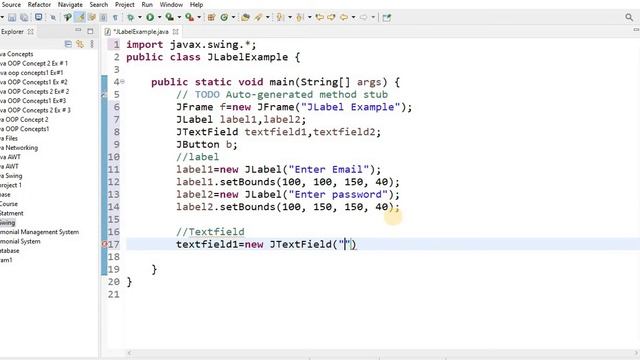The image size is (640, 360).
Task: Click Link with Editor icon in Explorer
Action: (80, 44)
